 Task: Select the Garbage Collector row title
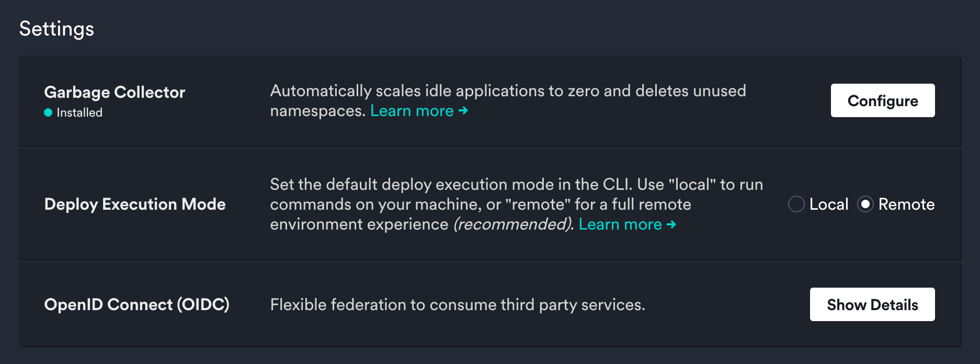pos(115,93)
